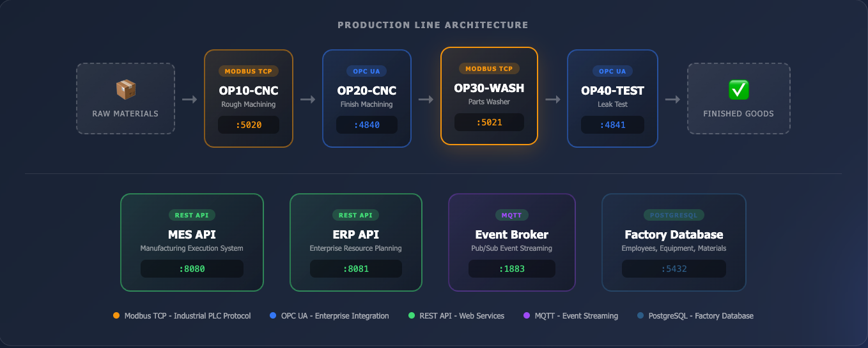Click the Modbus TCP badge on OP30-WASH
868x348 pixels.
(489, 68)
